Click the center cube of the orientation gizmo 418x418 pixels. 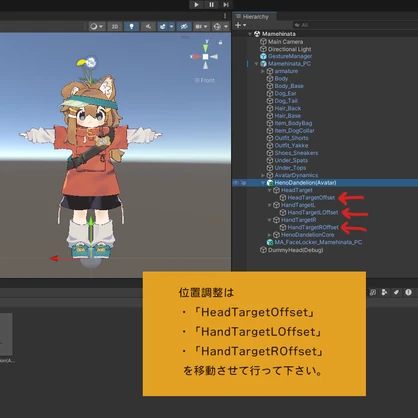click(206, 57)
